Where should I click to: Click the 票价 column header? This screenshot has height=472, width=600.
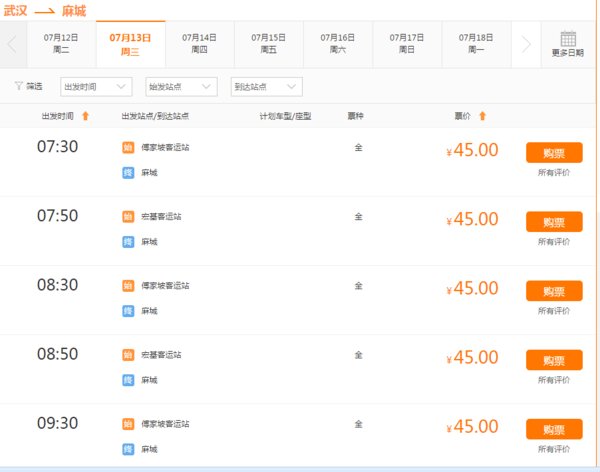pyautogui.click(x=462, y=116)
